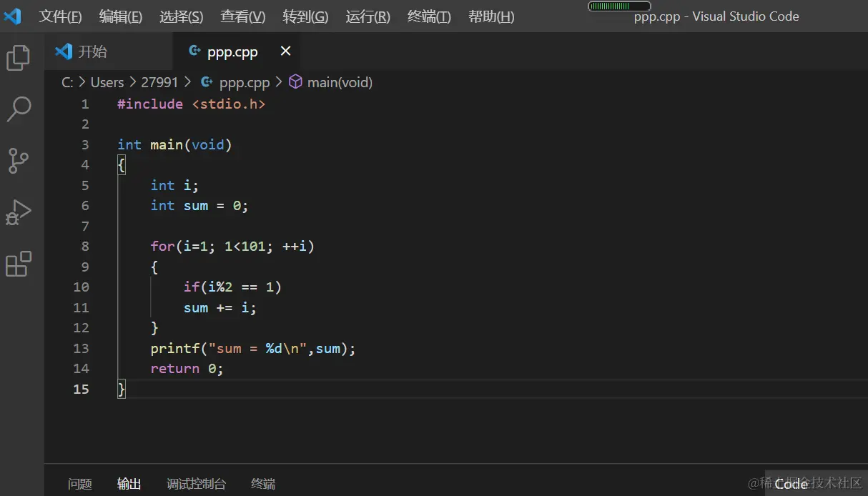This screenshot has width=868, height=496.
Task: Open the Search view in activity bar
Action: click(19, 109)
